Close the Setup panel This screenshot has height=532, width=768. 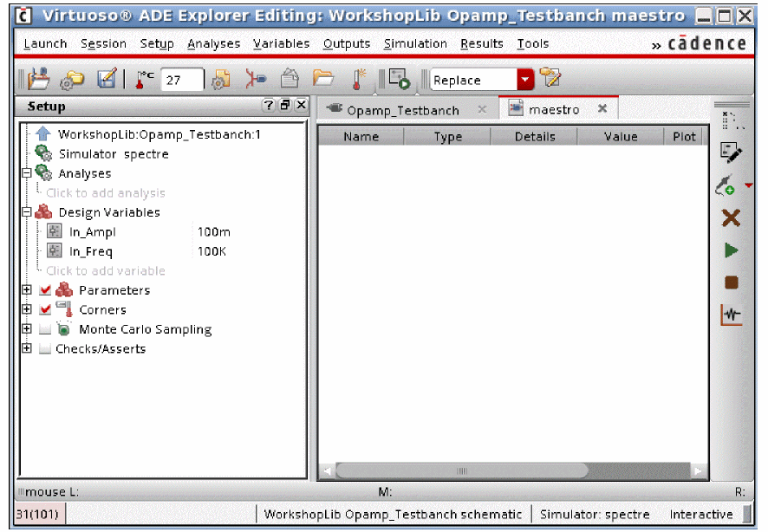tap(302, 105)
